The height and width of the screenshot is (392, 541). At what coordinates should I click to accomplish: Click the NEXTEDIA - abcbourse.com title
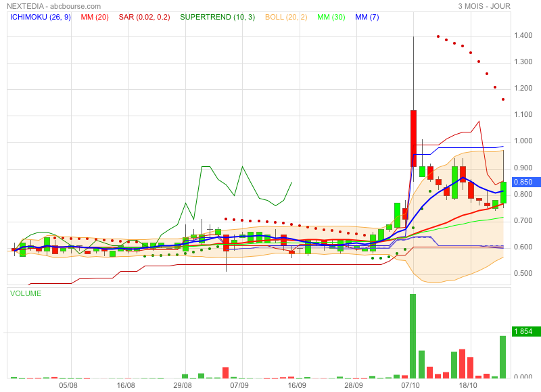pyautogui.click(x=54, y=6)
